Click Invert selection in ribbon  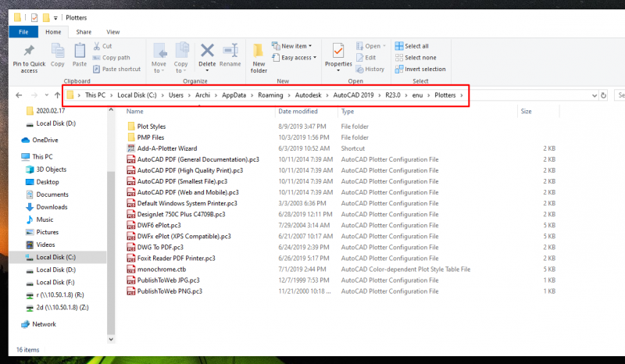tap(420, 69)
